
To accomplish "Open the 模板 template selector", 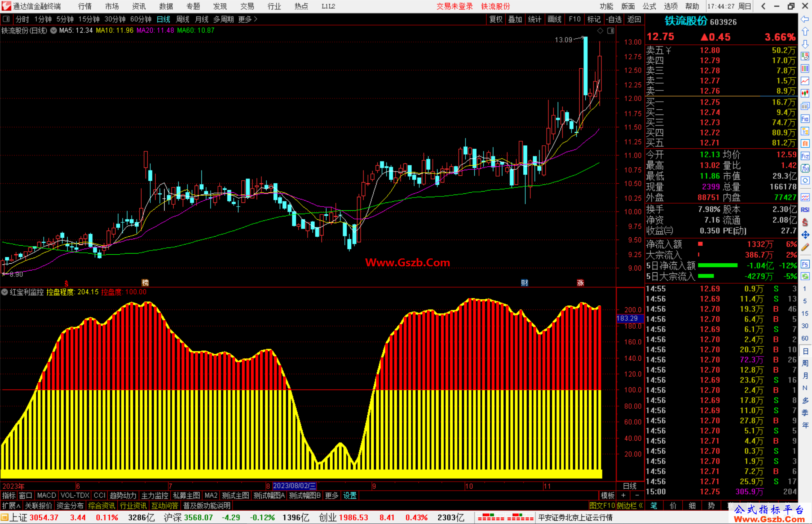I will click(x=607, y=495).
